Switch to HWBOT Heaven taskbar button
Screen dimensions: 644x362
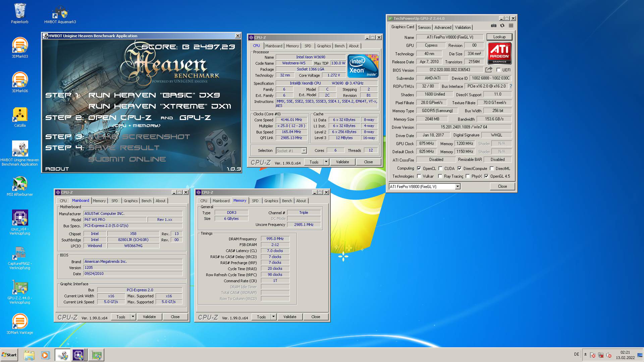[x=62, y=355]
